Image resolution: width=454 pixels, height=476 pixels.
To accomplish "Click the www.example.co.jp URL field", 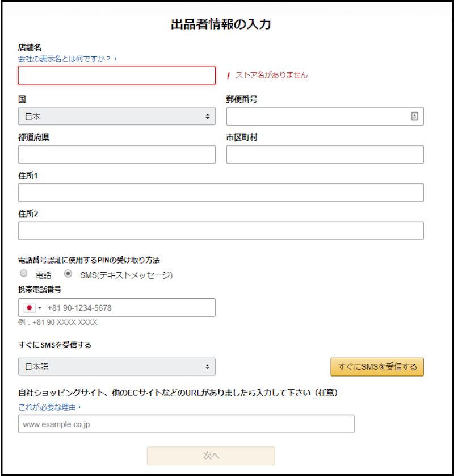I will [x=186, y=424].
